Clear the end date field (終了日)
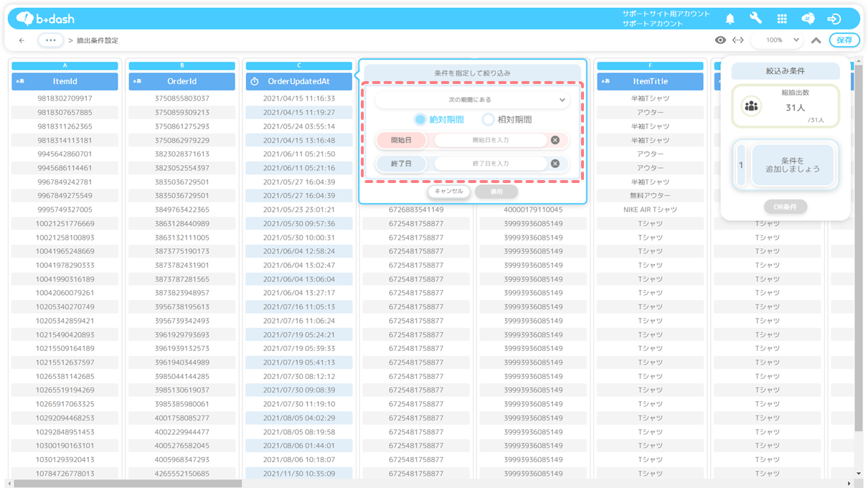Viewport: 868px width, 488px height. tap(555, 164)
